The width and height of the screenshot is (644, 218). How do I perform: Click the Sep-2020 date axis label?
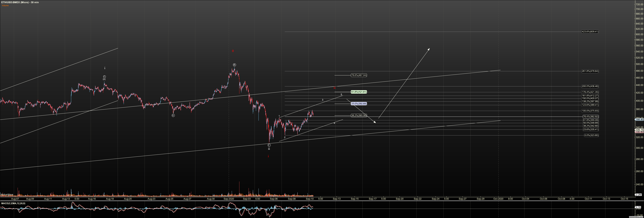(x=229, y=199)
